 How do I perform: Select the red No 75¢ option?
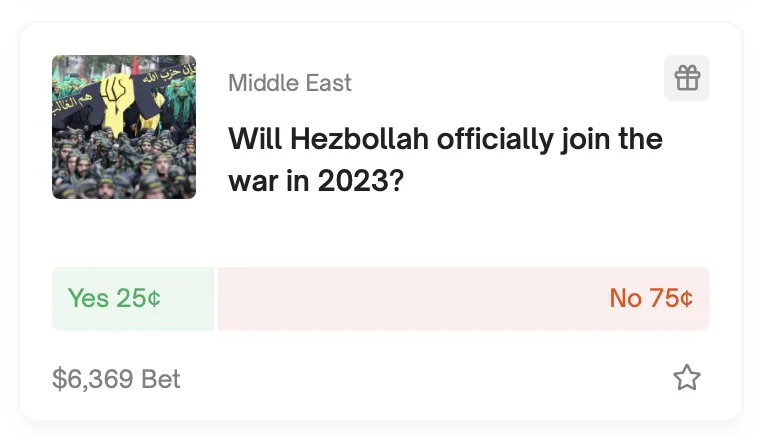pyautogui.click(x=464, y=298)
